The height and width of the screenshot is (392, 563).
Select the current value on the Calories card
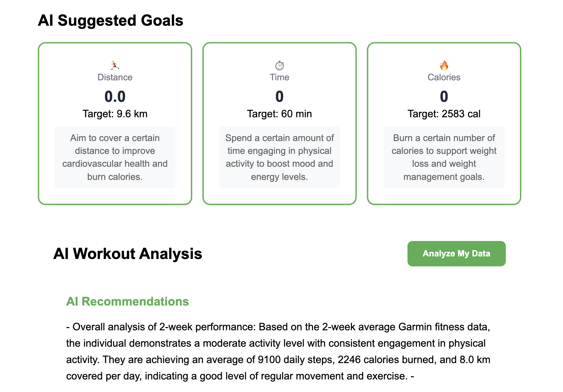(x=444, y=96)
